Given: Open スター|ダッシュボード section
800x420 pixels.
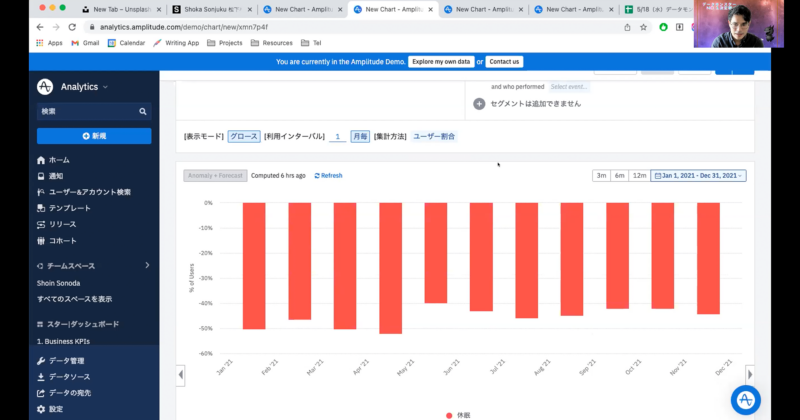Looking at the screenshot, I should click(78, 324).
